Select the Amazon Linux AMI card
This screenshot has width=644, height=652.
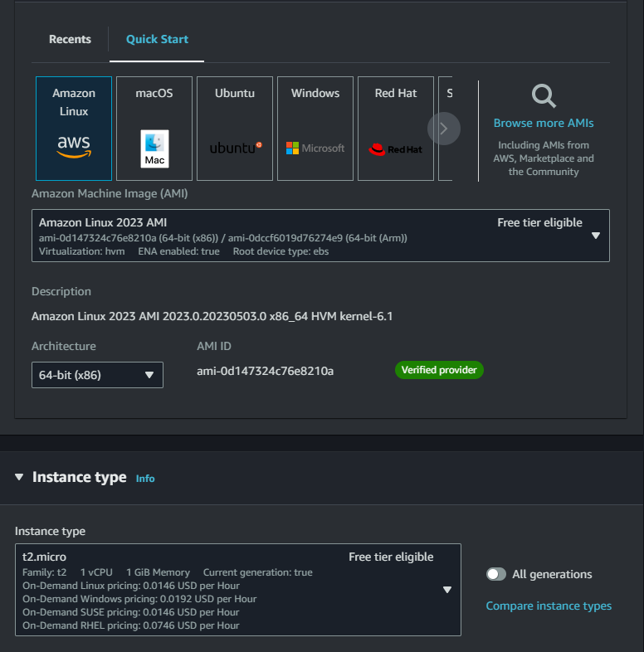click(x=74, y=129)
